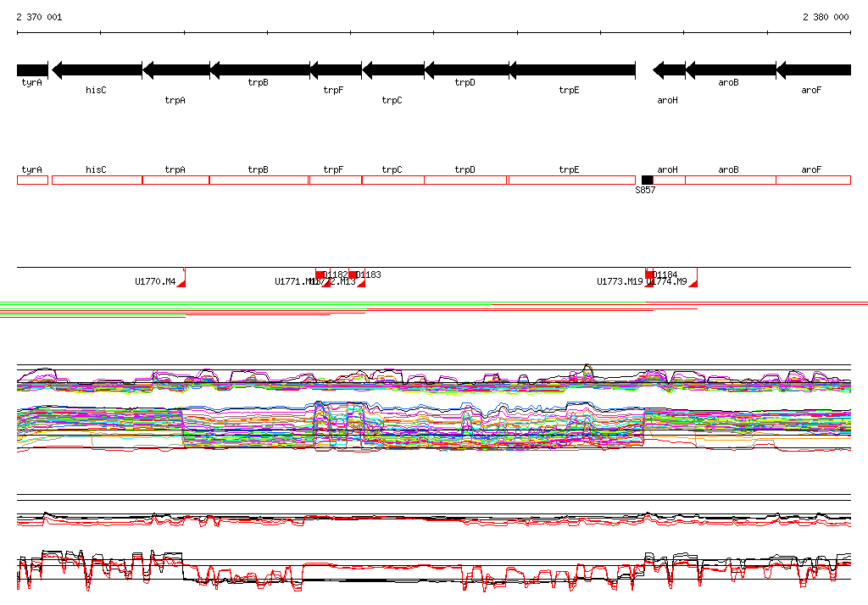868x605 pixels.
Task: Select the trpA black gene arrow
Action: click(x=176, y=70)
